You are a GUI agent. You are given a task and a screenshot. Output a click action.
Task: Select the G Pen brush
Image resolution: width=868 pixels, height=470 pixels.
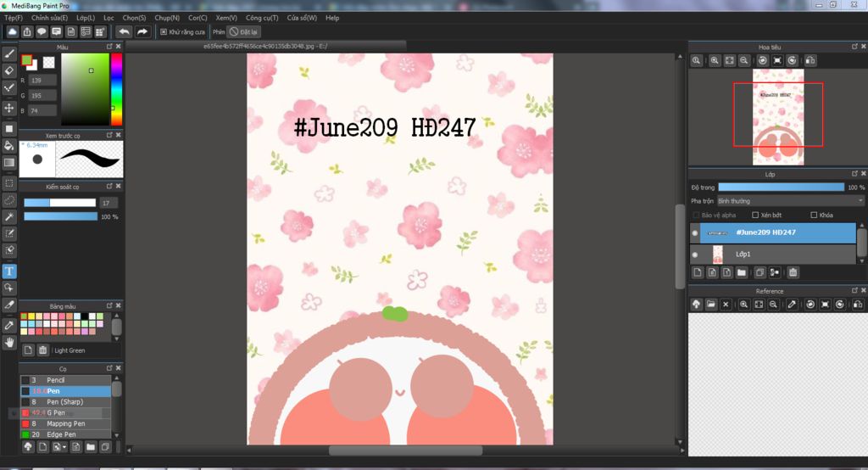tap(65, 413)
